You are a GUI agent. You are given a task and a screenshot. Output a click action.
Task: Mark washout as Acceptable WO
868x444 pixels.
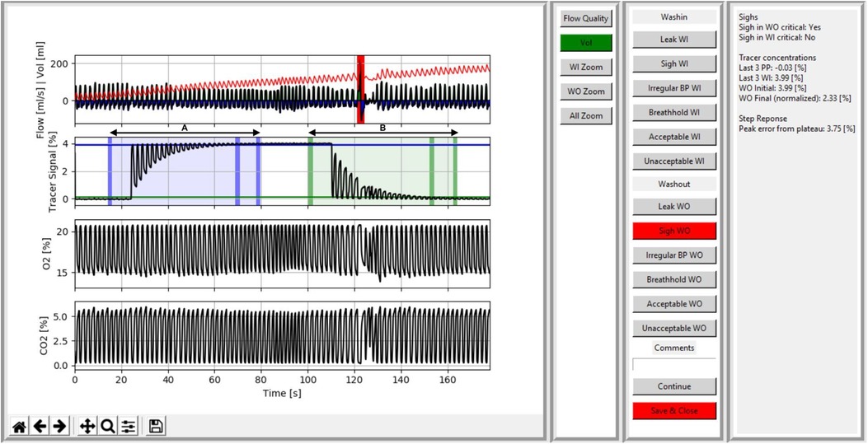[674, 304]
